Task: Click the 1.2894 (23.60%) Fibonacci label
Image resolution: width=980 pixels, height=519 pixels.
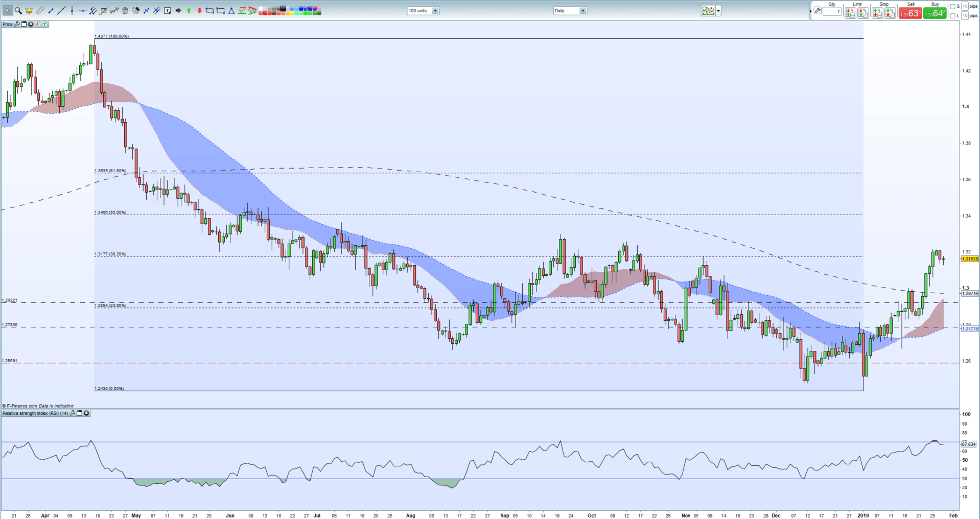Action: click(x=110, y=305)
